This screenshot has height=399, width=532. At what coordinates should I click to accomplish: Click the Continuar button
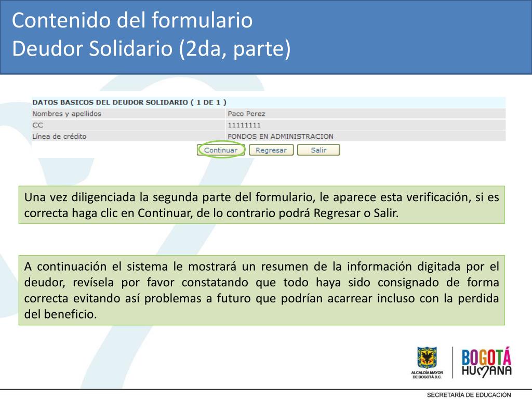point(221,150)
